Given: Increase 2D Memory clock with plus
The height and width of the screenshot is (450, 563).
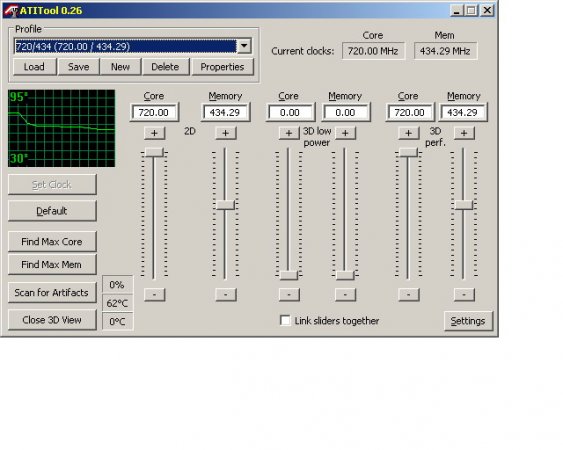Looking at the screenshot, I should [x=225, y=133].
